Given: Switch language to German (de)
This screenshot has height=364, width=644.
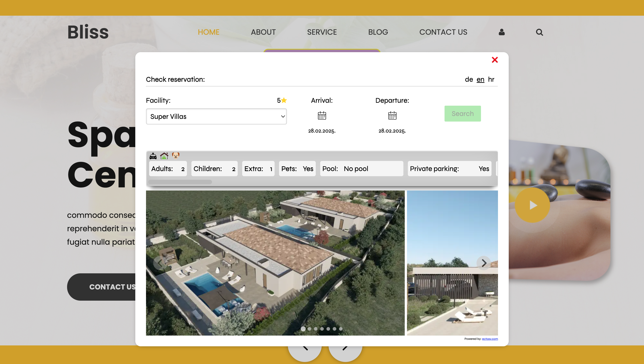Looking at the screenshot, I should pyautogui.click(x=469, y=79).
